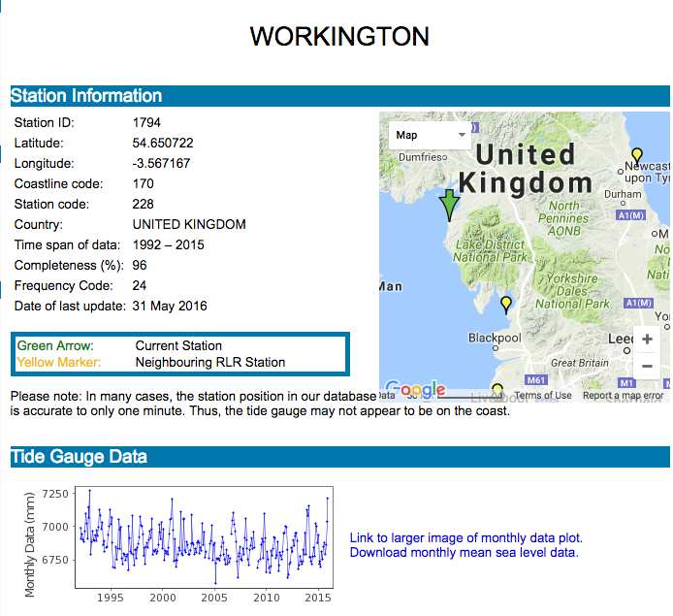The height and width of the screenshot is (616, 673).
Task: Click the green arrow Workington station marker
Action: pyautogui.click(x=449, y=206)
